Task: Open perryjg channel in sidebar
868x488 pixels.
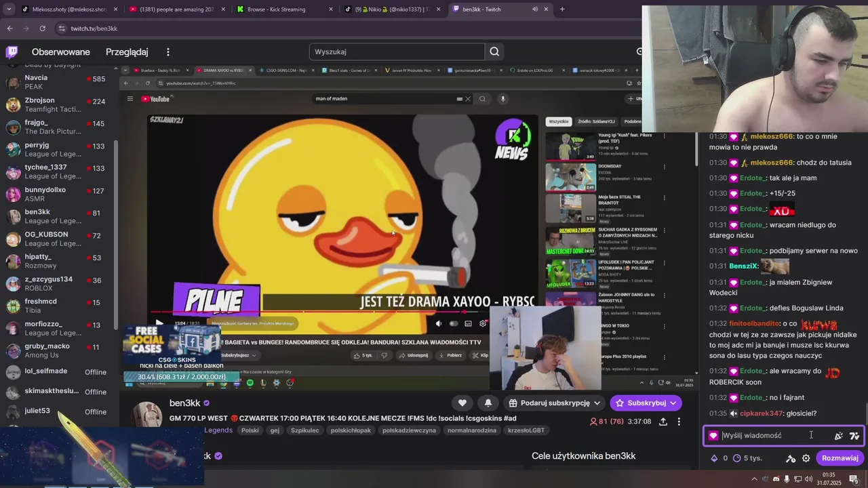Action: pos(58,149)
